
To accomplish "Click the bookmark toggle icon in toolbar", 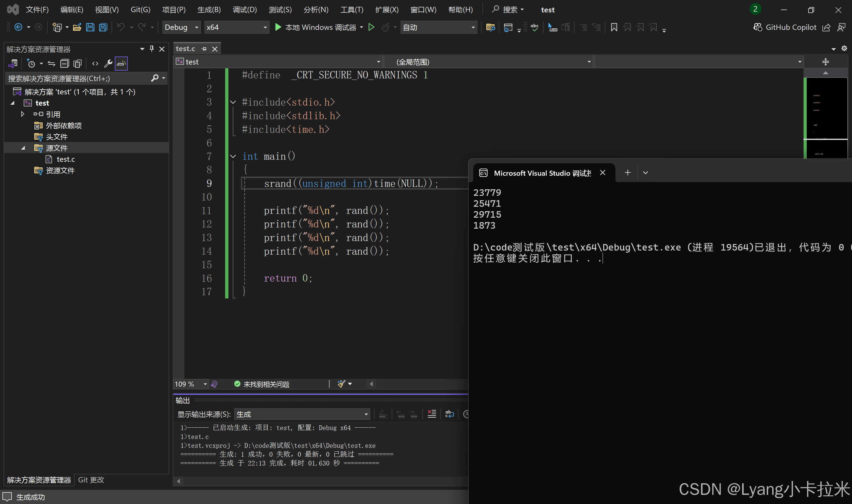I will (614, 27).
